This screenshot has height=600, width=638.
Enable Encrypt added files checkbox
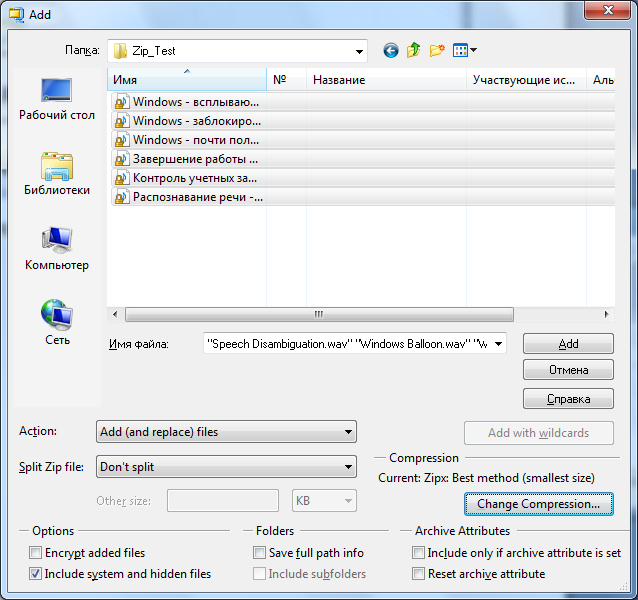[35, 553]
